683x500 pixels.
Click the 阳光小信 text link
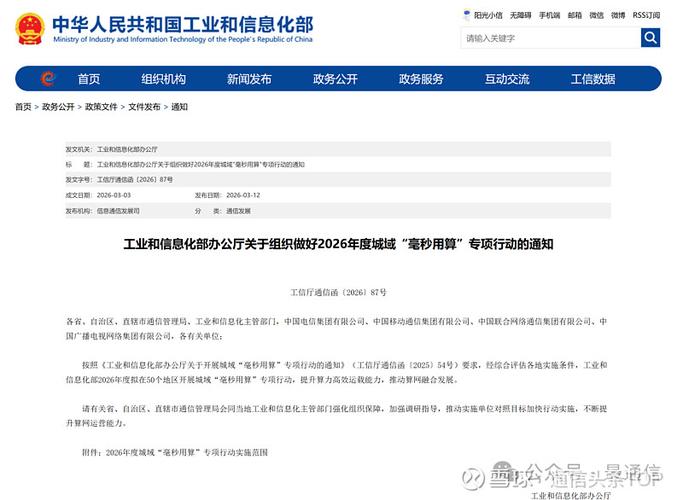coord(488,15)
